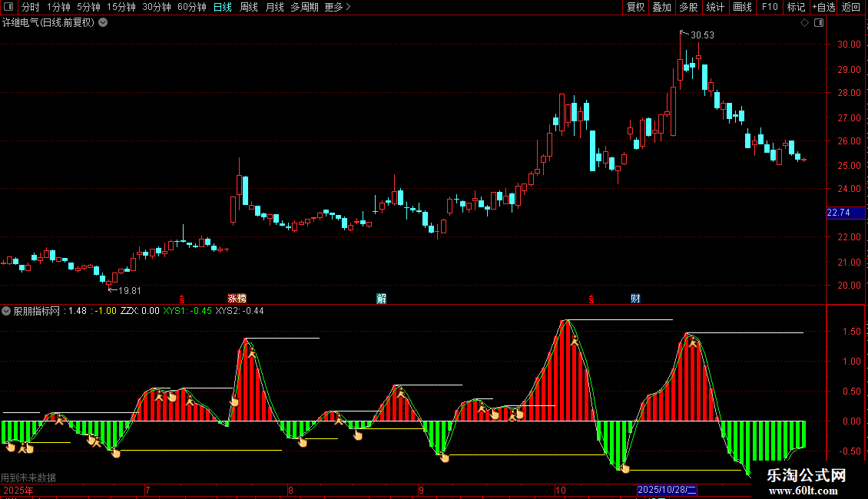The width and height of the screenshot is (868, 499).
Task: Select the 30分钟 period tab
Action: [x=157, y=7]
